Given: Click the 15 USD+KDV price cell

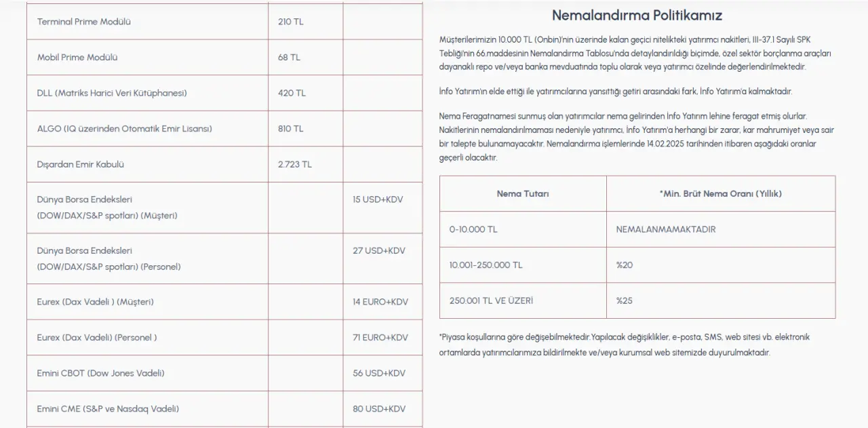Looking at the screenshot, I should pyautogui.click(x=378, y=199).
